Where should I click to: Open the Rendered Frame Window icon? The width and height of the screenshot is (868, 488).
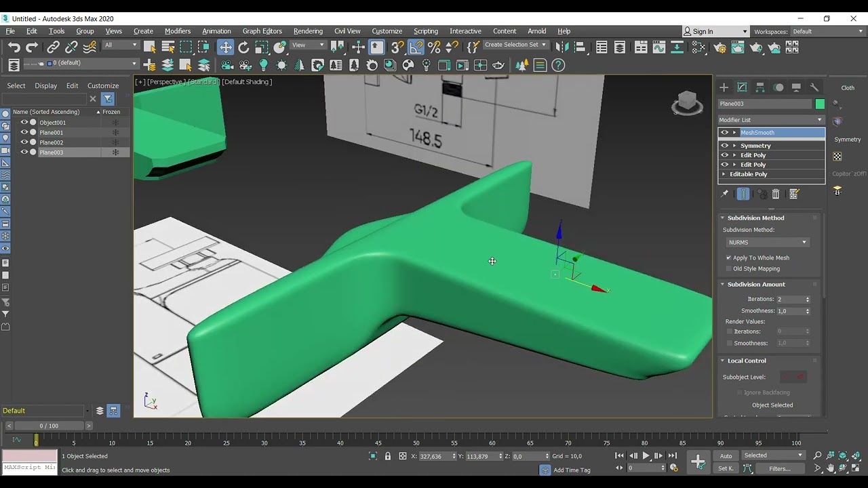point(738,47)
